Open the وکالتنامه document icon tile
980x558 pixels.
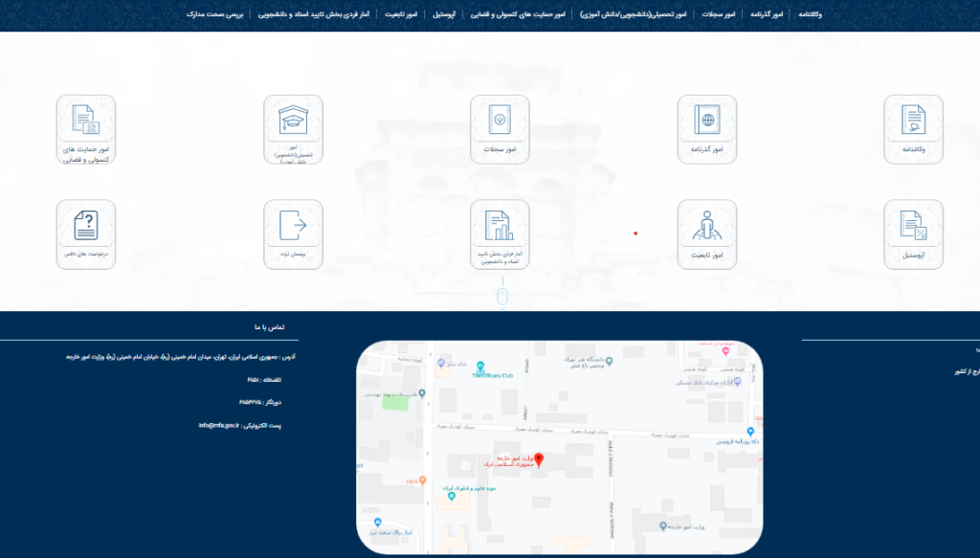pyautogui.click(x=913, y=123)
